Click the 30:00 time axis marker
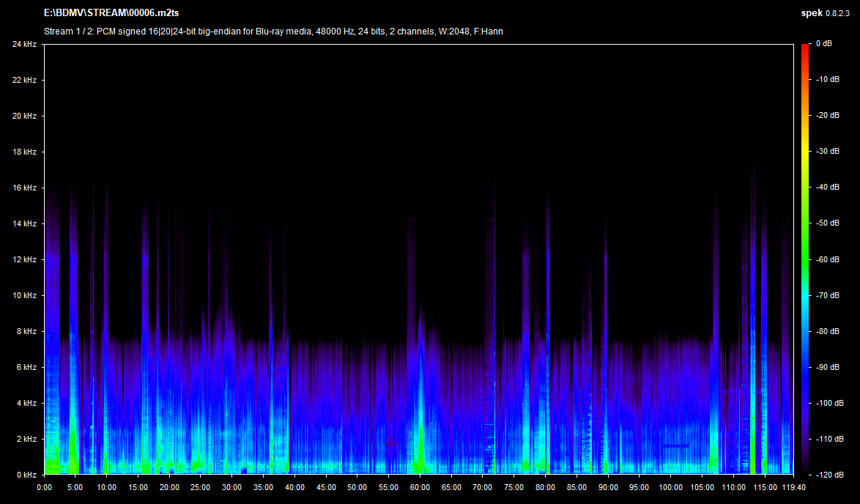860x504 pixels. (x=231, y=486)
